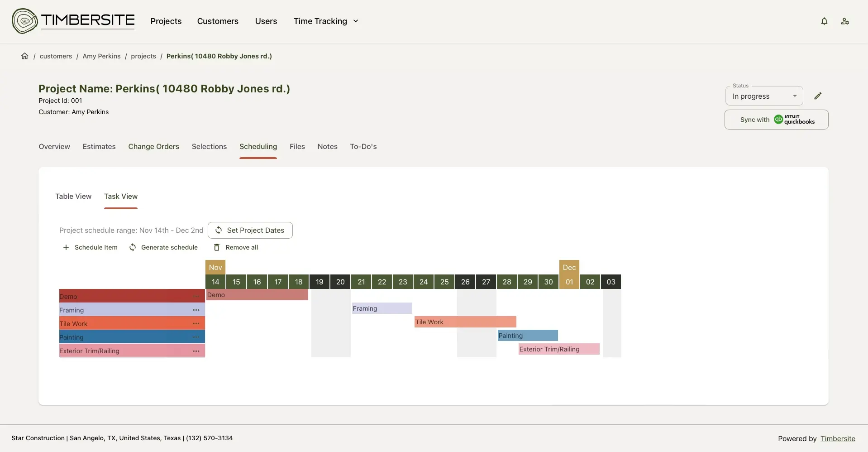This screenshot has width=868, height=452.
Task: Click the pencil edit icon beside Status
Action: click(x=818, y=96)
